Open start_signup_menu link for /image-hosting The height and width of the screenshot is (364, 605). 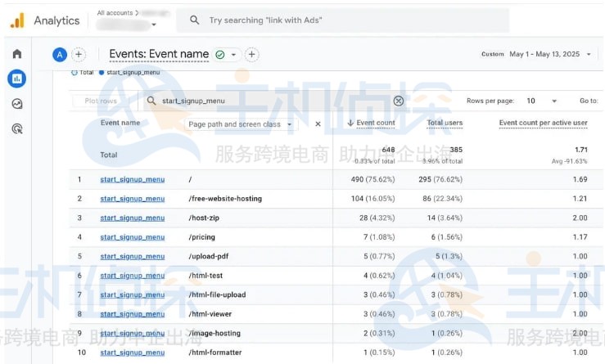[133, 334]
